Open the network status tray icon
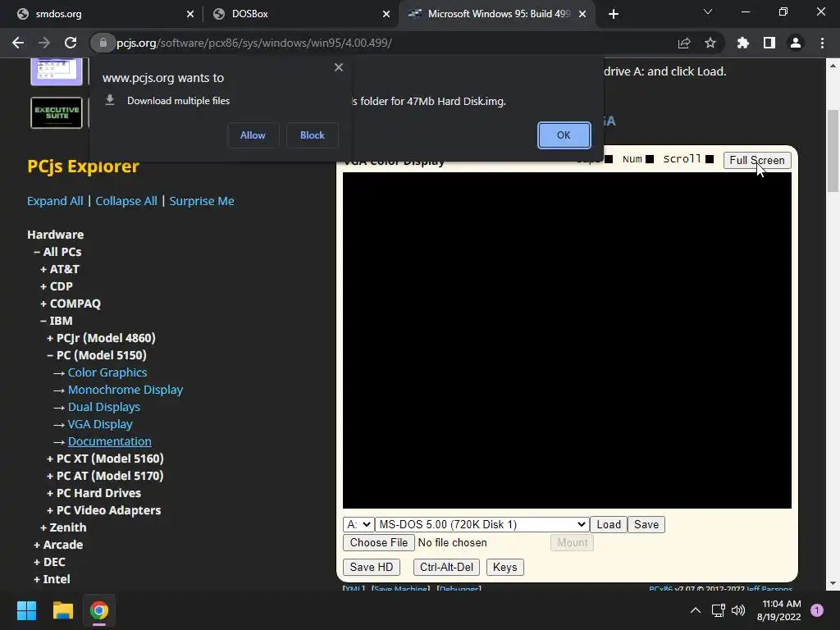Image resolution: width=840 pixels, height=630 pixels. (x=718, y=610)
